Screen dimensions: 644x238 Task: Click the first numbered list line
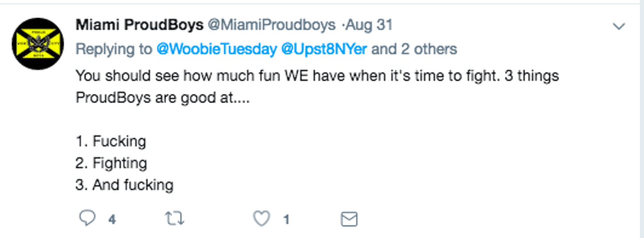(111, 141)
